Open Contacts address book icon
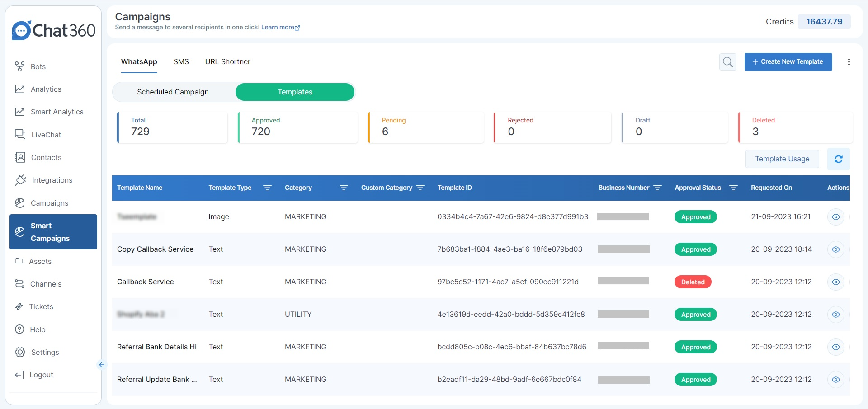 point(20,157)
